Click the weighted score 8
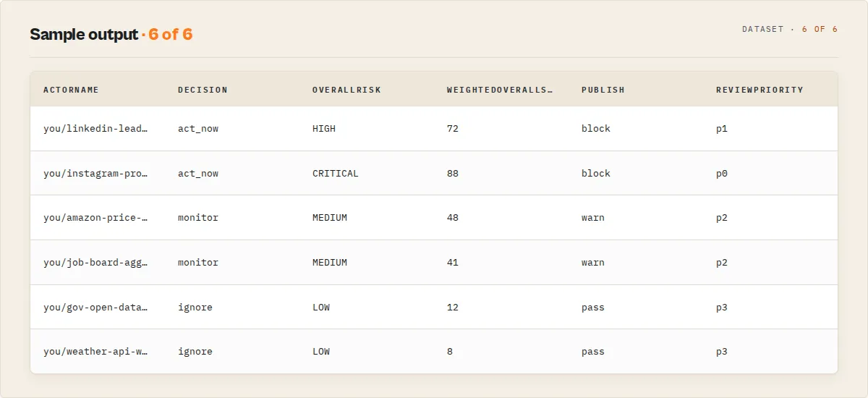The height and width of the screenshot is (398, 868). click(450, 352)
